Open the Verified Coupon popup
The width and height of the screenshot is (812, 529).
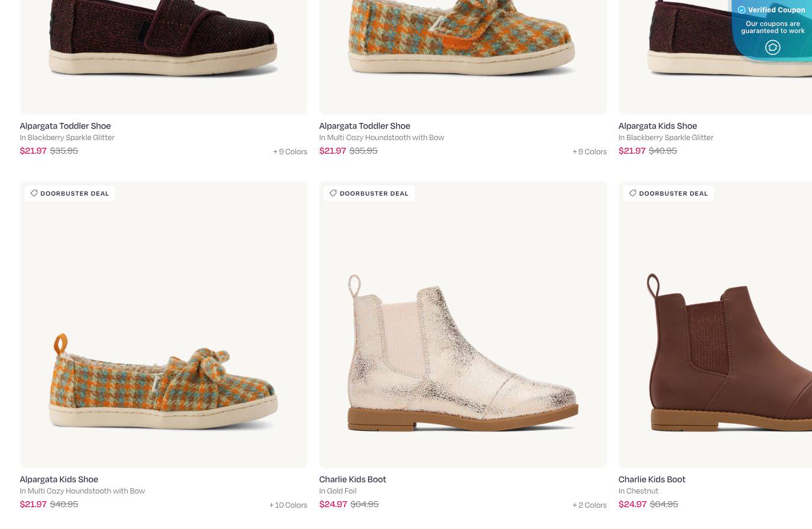[x=772, y=10]
